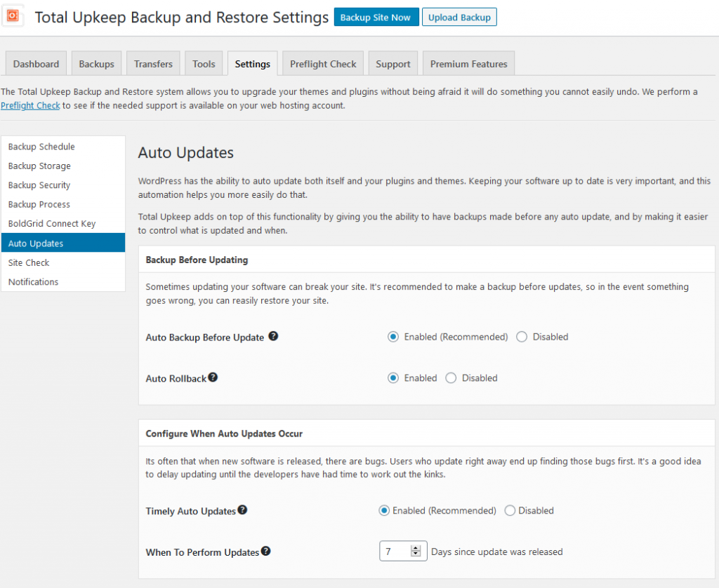
Task: Click the Configure When Auto Updates Occur header
Action: click(x=426, y=434)
